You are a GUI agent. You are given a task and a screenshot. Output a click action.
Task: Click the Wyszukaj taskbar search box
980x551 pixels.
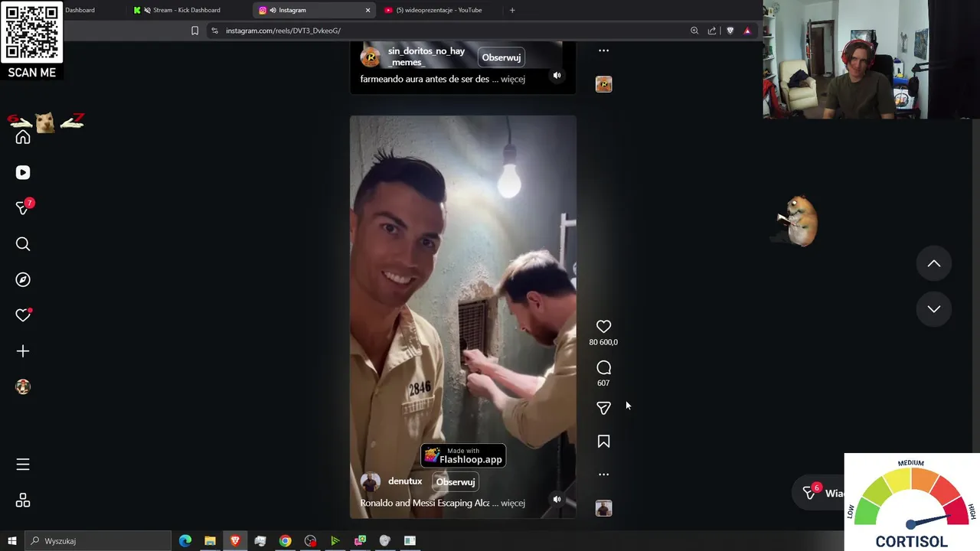(x=98, y=541)
